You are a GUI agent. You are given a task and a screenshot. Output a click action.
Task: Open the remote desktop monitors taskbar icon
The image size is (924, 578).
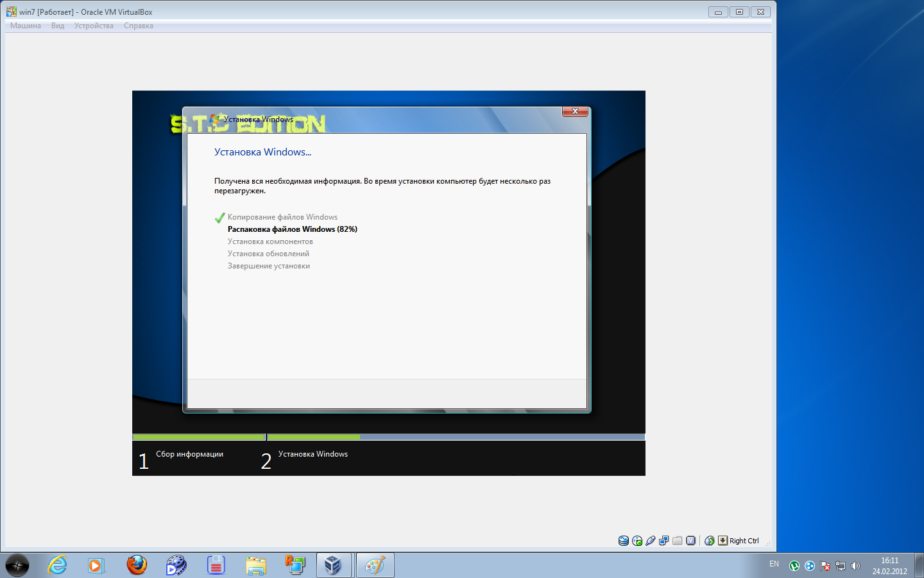tap(296, 565)
